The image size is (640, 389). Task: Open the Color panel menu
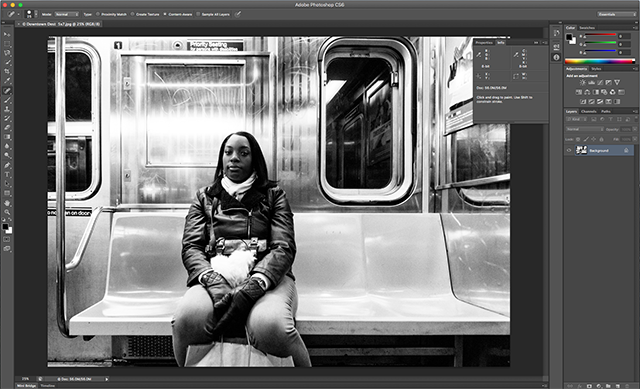634,28
